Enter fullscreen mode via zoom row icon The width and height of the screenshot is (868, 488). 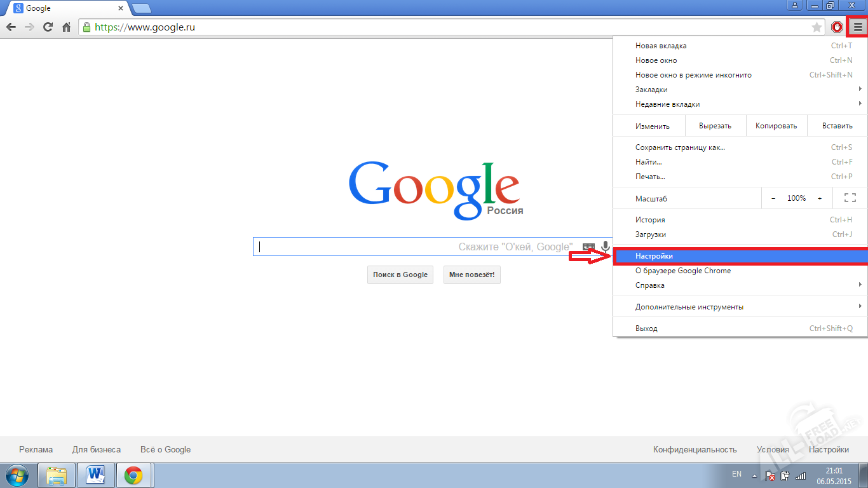[x=850, y=198]
